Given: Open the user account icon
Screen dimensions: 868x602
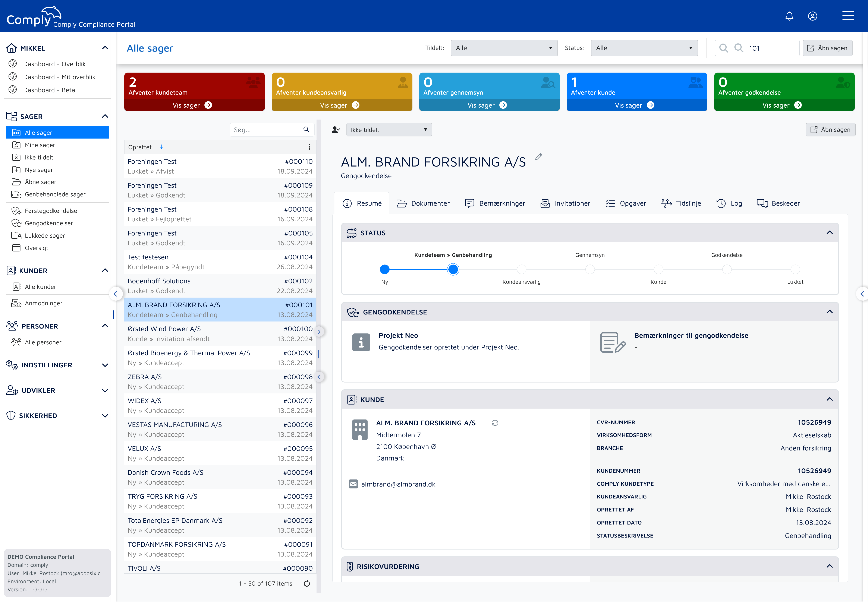Looking at the screenshot, I should click(812, 16).
